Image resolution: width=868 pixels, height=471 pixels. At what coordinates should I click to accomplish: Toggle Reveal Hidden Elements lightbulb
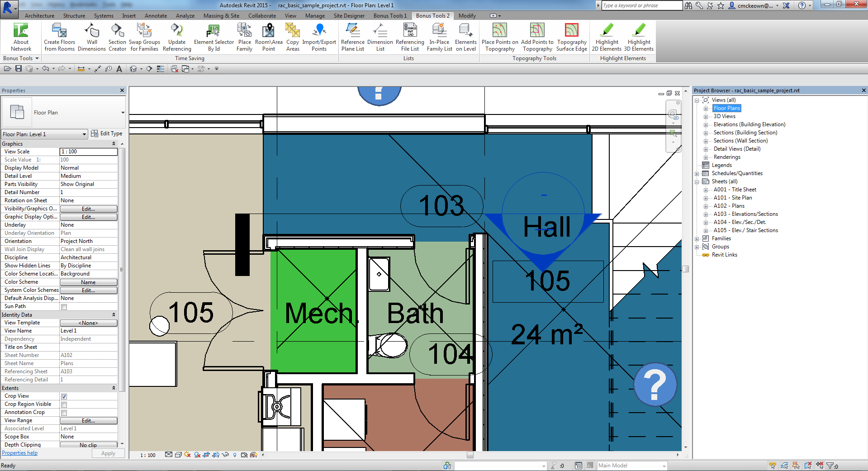coord(234,455)
